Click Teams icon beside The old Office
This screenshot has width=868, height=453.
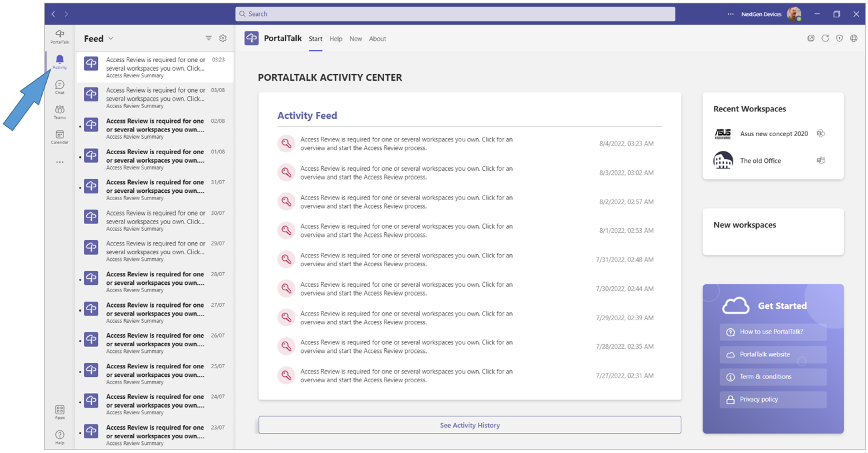[821, 160]
